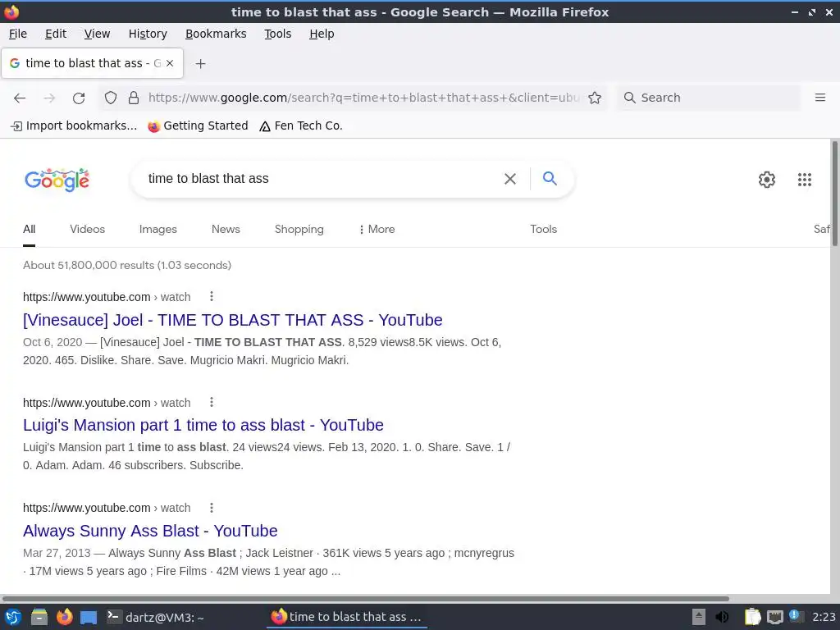Click the SafeSearch link at right edge
The width and height of the screenshot is (840, 630).
[x=821, y=230]
